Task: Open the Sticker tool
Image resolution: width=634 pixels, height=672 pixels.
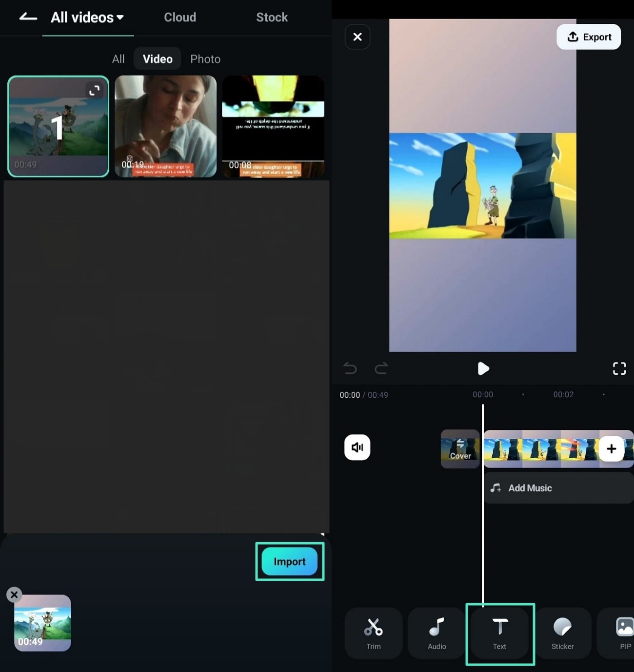Action: 563,633
